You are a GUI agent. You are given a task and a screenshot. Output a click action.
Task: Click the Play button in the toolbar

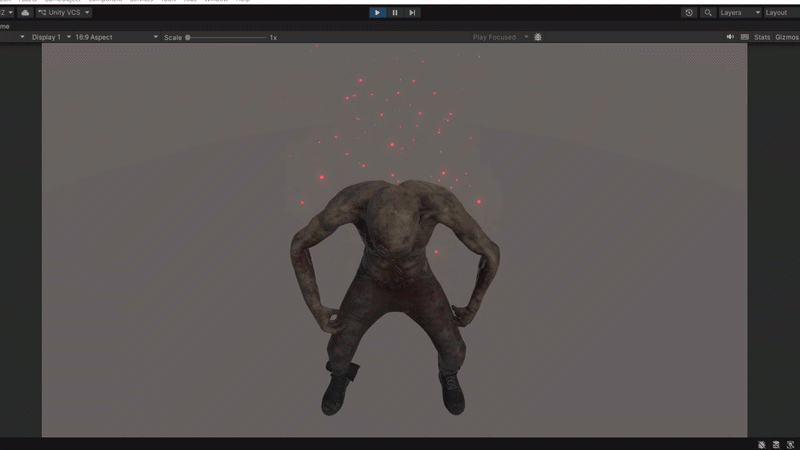[x=377, y=12]
